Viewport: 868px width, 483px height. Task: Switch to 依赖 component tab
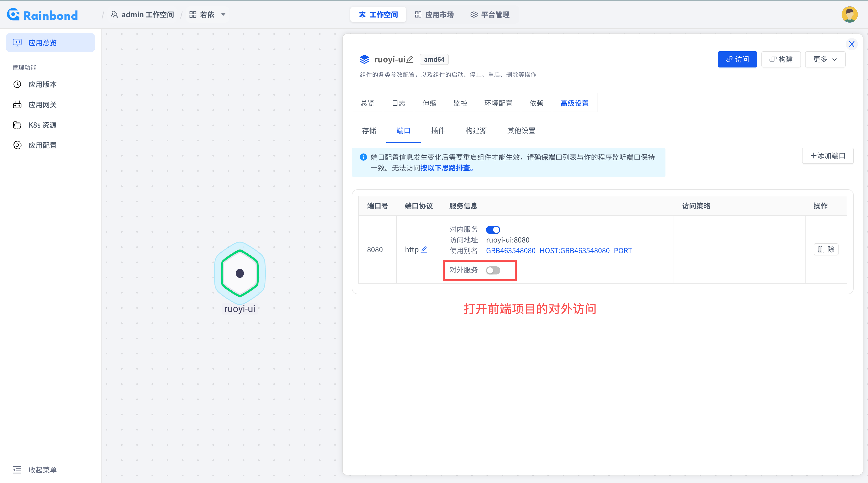point(537,103)
